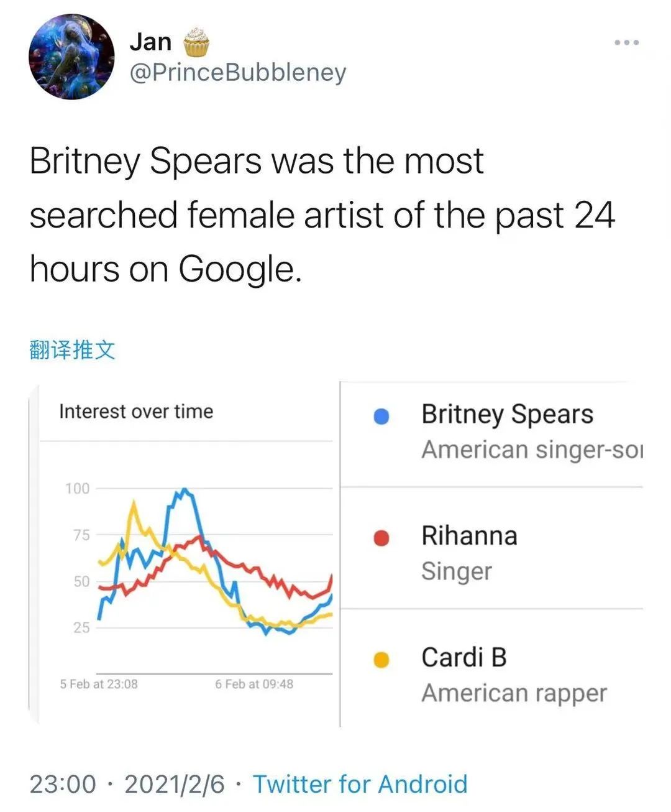671x812 pixels.
Task: Click the 23:00 · 2021/2/6 tweet timestamp
Action: pyautogui.click(x=127, y=783)
